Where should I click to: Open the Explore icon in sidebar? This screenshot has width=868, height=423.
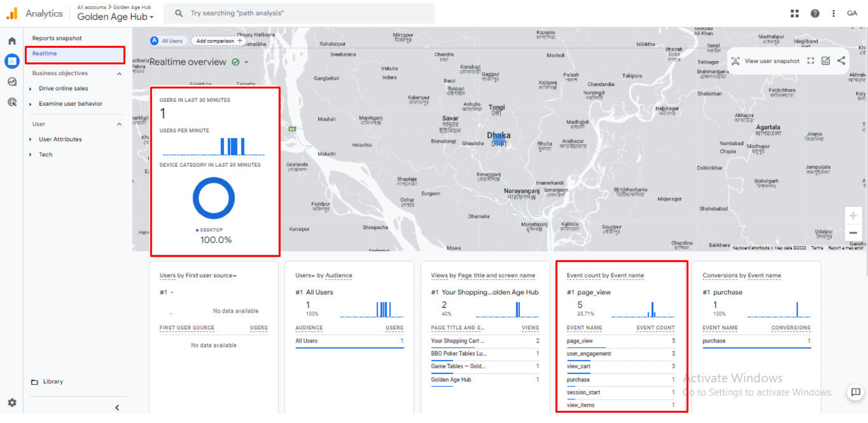12,82
